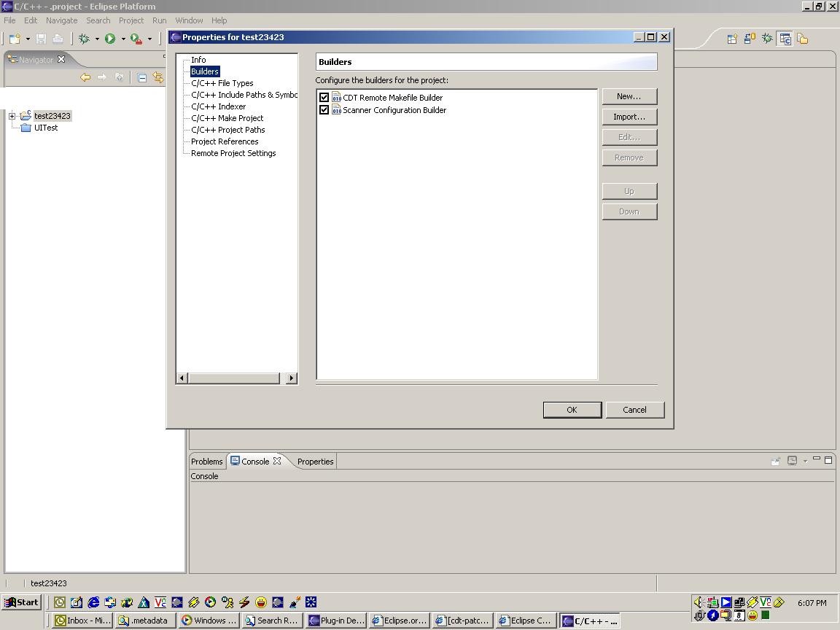
Task: Close the Navigator view tab
Action: point(61,59)
